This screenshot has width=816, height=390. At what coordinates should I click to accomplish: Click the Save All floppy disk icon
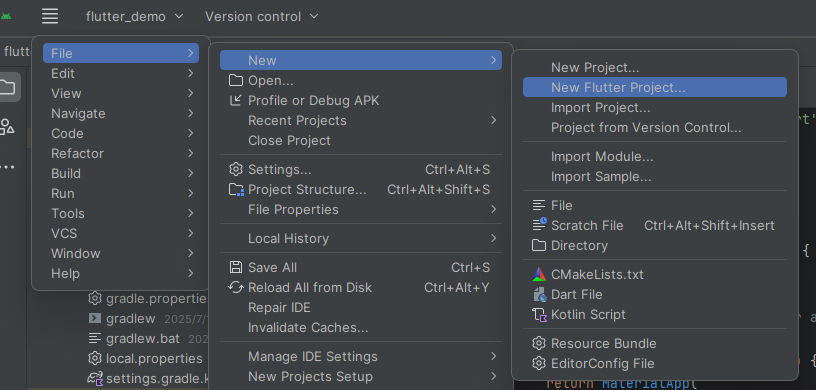236,267
